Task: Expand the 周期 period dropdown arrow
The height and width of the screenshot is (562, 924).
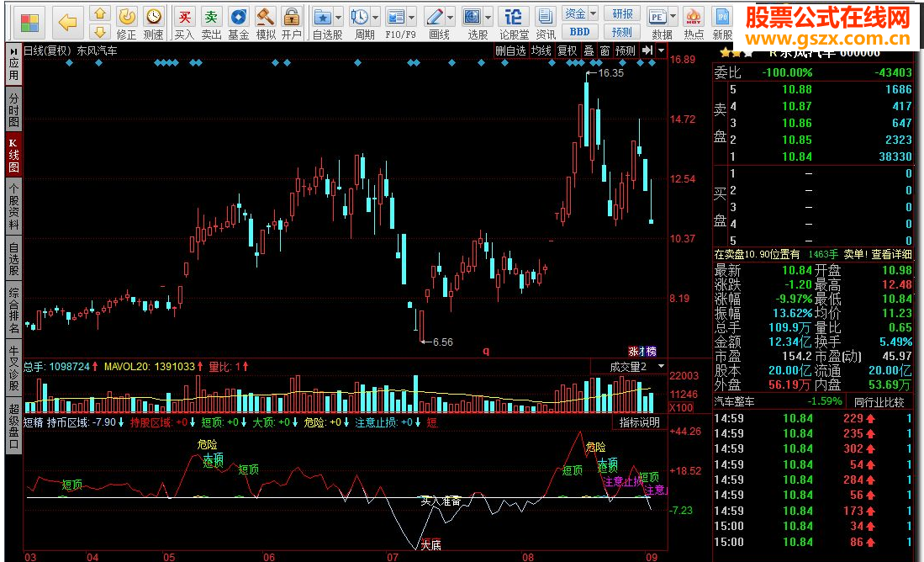Action: coord(375,17)
